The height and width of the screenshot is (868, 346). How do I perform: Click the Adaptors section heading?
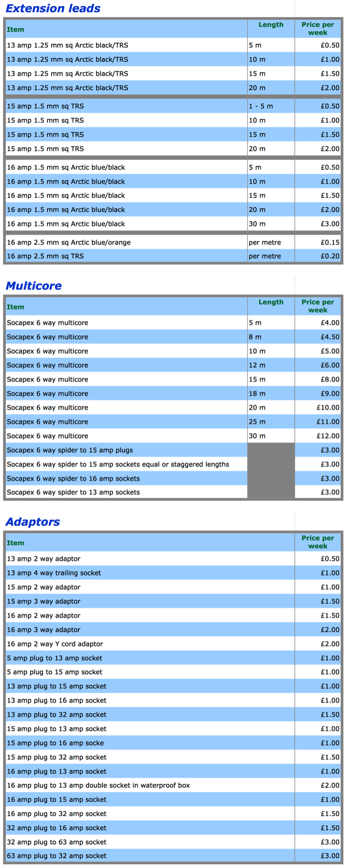[32, 522]
